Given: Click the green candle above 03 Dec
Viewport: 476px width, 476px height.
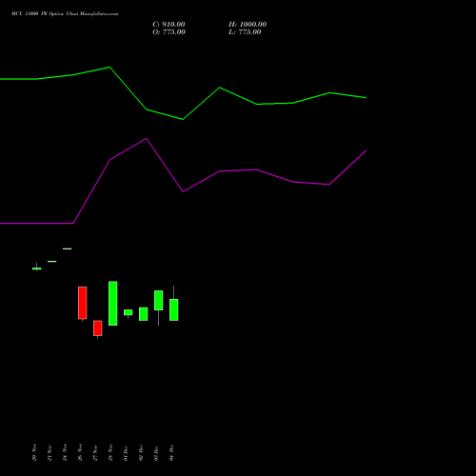Looking at the screenshot, I should click(159, 300).
